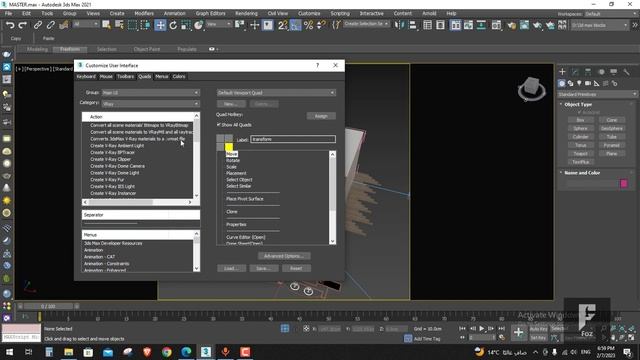640x360 pixels.
Task: Open the Customize menu
Action: click(x=309, y=13)
